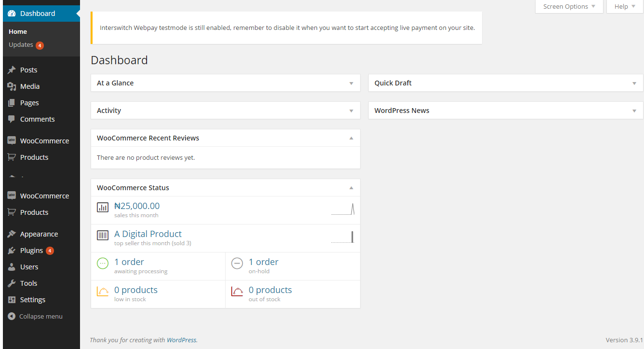This screenshot has width=644, height=349.
Task: Expand the Quick Draft widget
Action: [x=634, y=83]
